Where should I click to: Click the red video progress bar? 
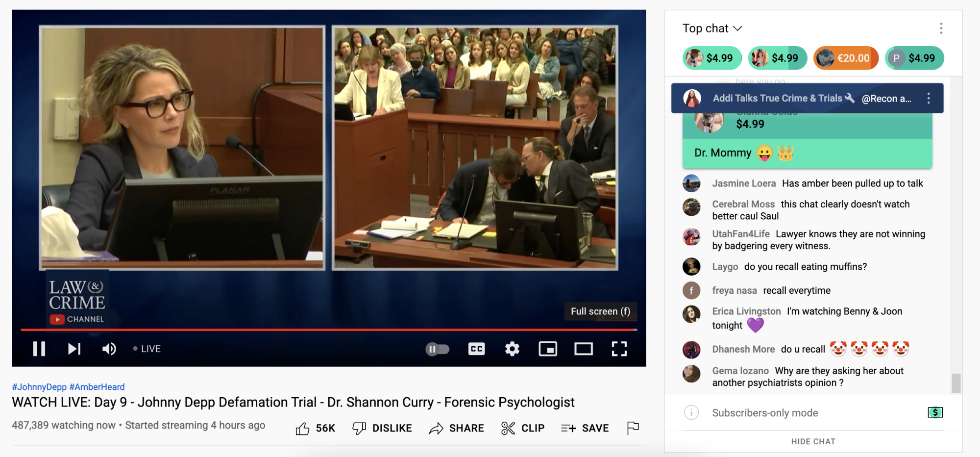329,330
